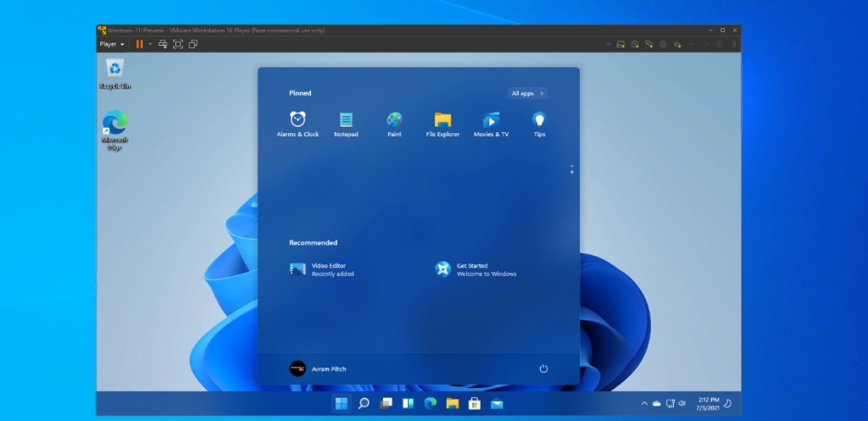Viewport: 868px width, 421px height.
Task: Open the Player menu in VMware
Action: pos(112,44)
